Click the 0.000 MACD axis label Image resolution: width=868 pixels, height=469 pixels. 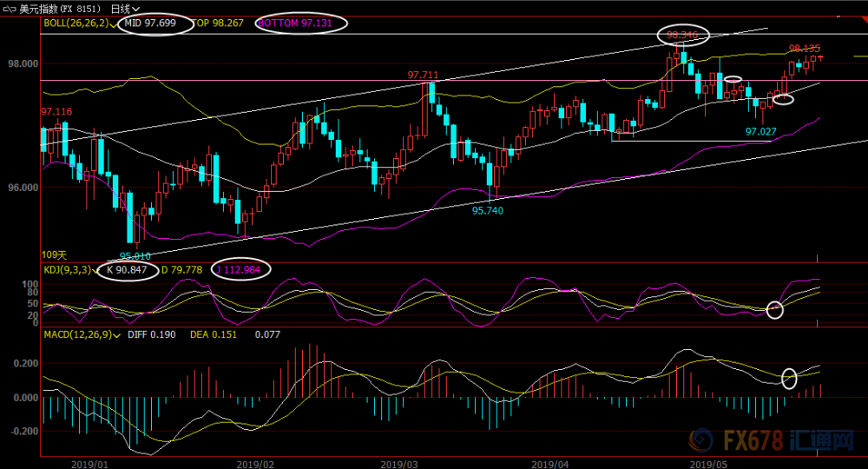[25, 398]
